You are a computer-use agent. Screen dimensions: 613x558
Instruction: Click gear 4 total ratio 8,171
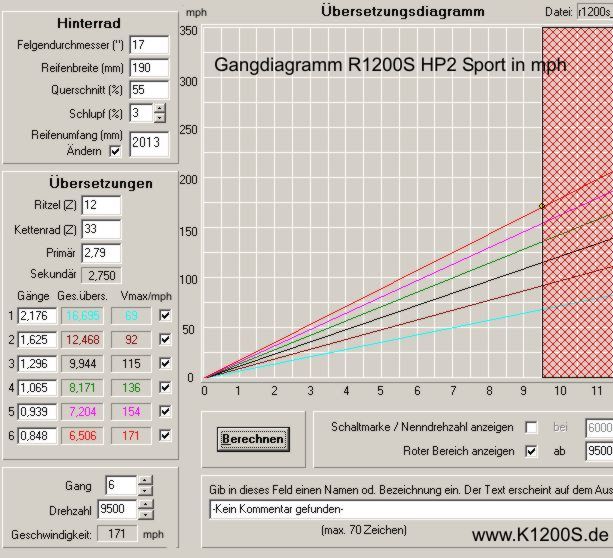coord(82,388)
